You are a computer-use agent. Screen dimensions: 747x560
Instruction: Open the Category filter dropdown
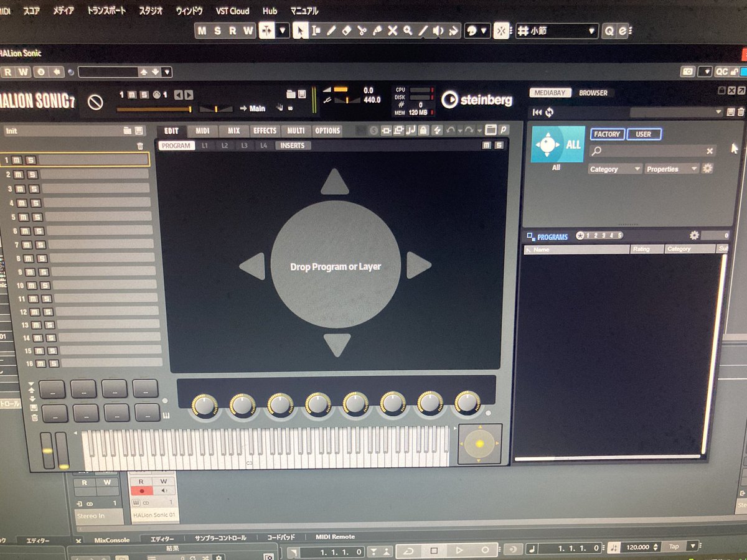pyautogui.click(x=615, y=169)
